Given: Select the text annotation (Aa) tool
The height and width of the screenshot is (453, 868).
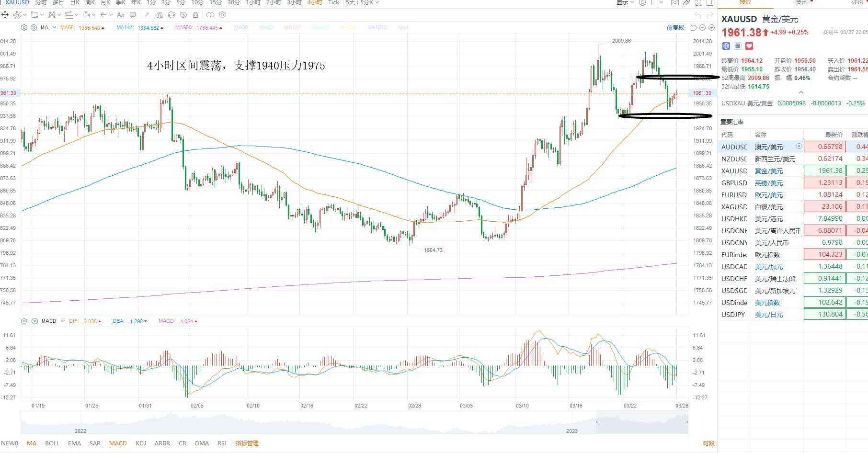Looking at the screenshot, I should (x=121, y=15).
